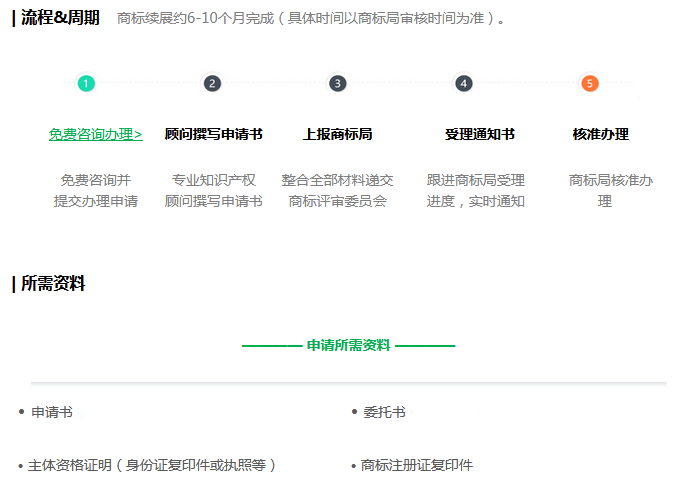Click the step 3 circle icon

coord(338,83)
